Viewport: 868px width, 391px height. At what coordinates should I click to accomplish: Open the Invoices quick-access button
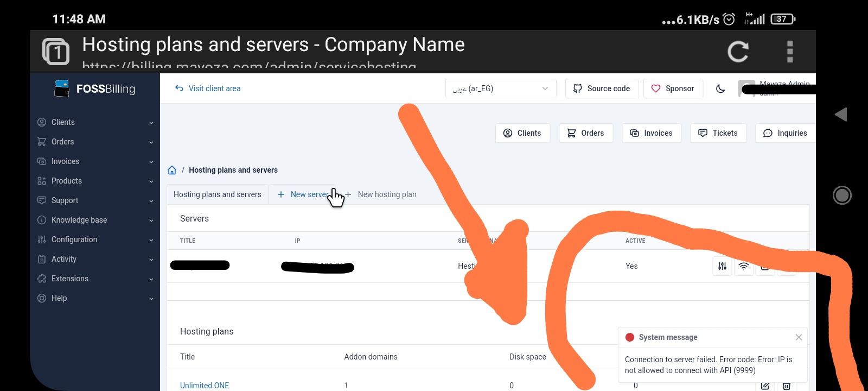tap(651, 133)
